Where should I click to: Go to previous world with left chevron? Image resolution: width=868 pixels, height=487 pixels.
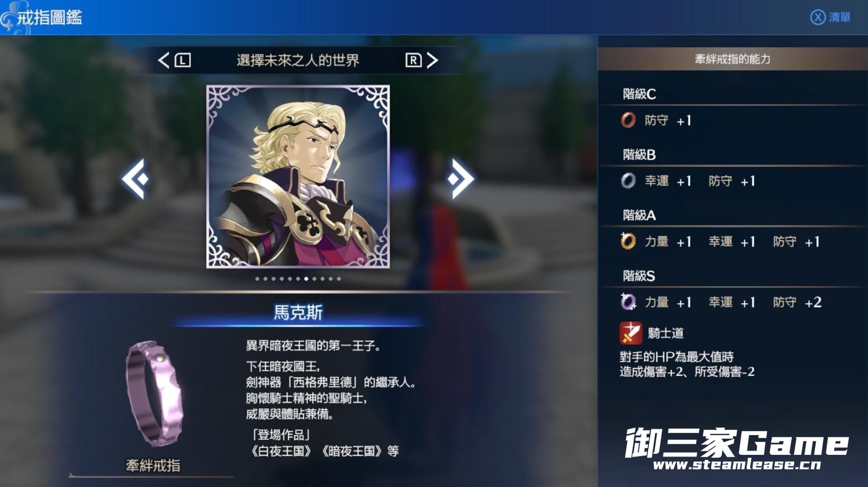coord(164,60)
